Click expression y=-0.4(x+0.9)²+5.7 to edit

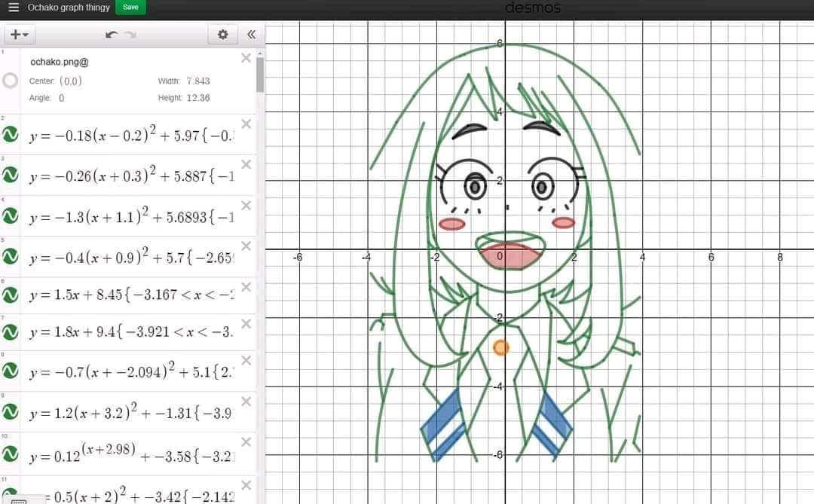pyautogui.click(x=132, y=256)
